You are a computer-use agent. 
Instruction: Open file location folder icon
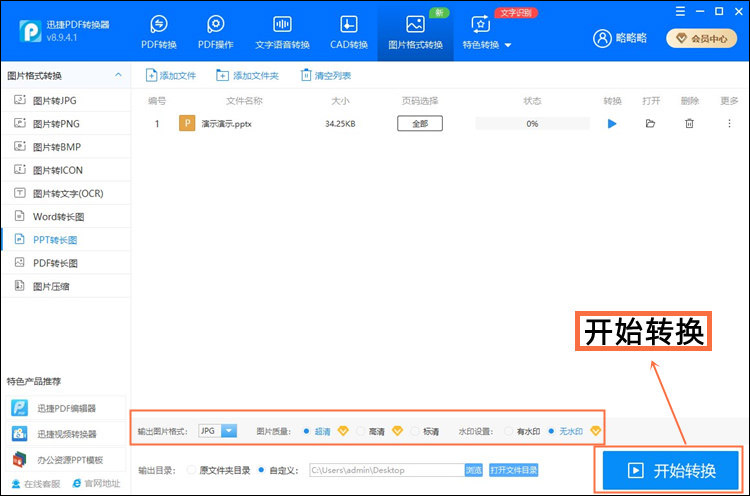650,124
